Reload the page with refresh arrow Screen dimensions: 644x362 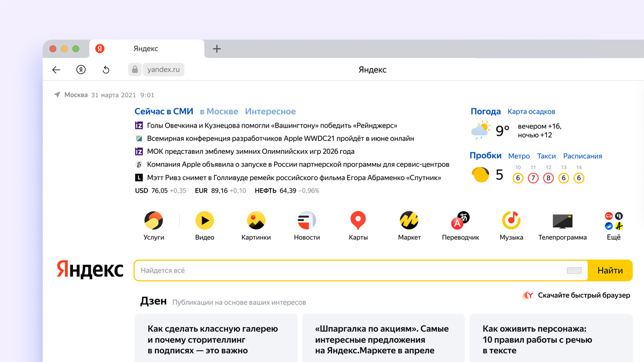pos(106,70)
